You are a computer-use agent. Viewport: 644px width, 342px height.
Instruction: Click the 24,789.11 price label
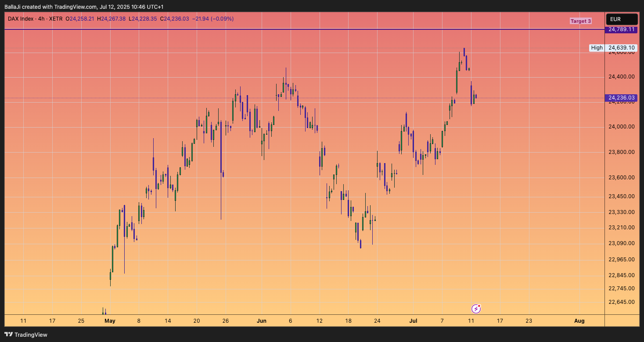click(622, 29)
